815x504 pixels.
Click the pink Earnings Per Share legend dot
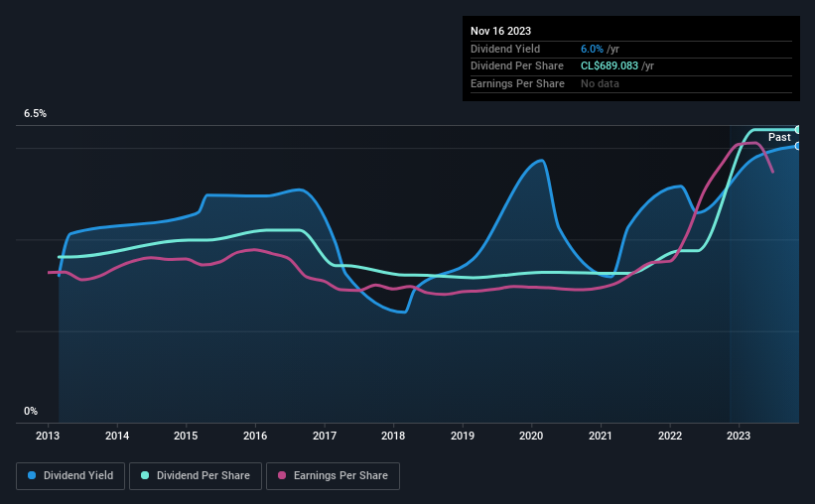pos(282,475)
